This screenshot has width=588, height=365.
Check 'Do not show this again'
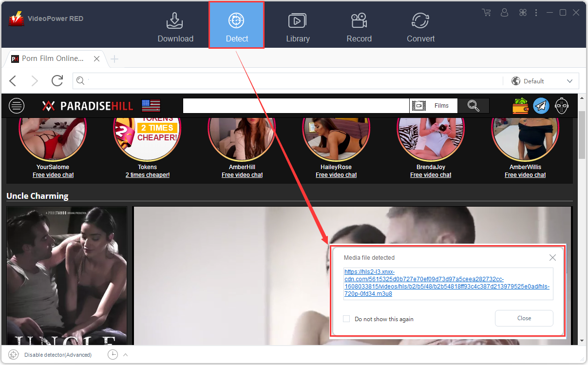click(x=346, y=319)
